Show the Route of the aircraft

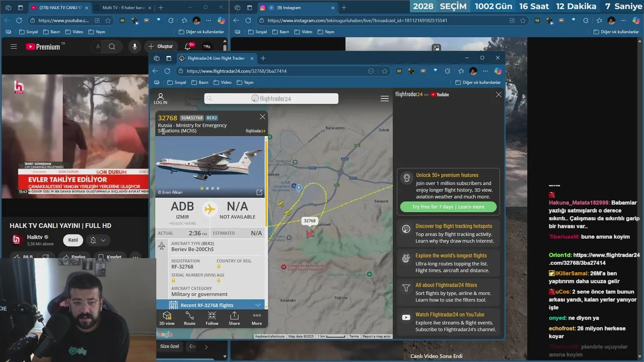point(190,318)
